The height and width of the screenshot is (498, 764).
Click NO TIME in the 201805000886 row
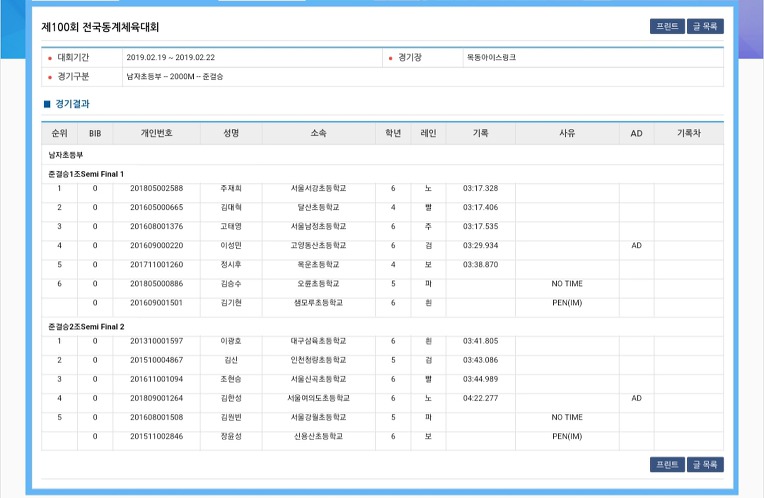567,284
